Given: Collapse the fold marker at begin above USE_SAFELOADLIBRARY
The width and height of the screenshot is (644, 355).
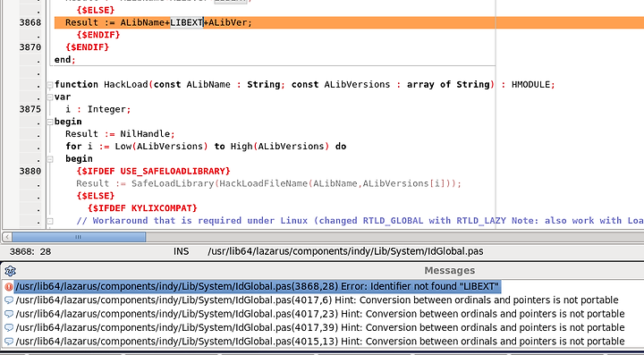Looking at the screenshot, I should pos(50,159).
